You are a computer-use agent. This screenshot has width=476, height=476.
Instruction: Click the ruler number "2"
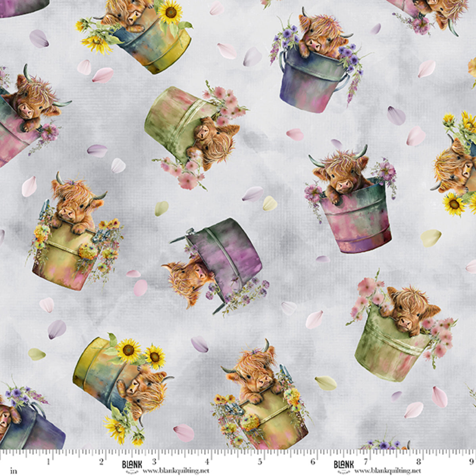click(x=101, y=462)
